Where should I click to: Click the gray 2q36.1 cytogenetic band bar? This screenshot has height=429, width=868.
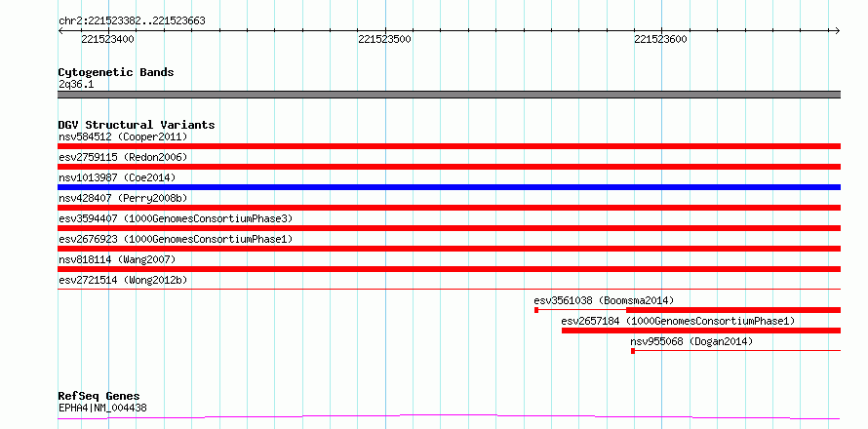click(449, 95)
